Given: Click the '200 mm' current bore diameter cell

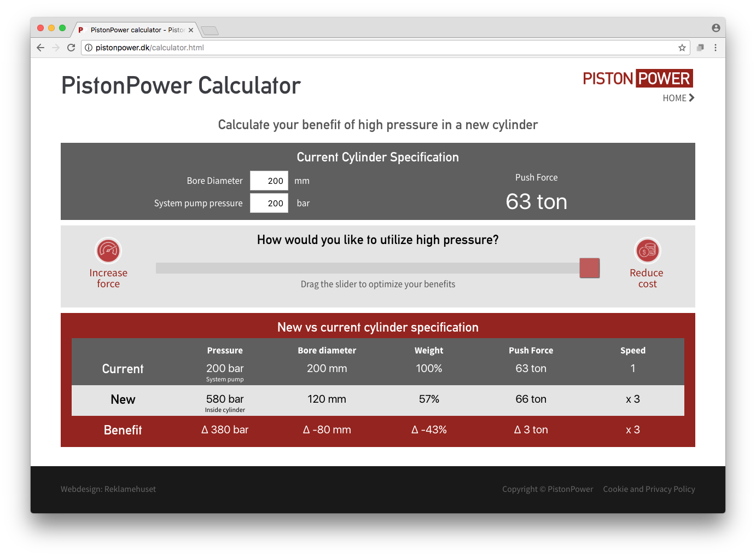Looking at the screenshot, I should [327, 368].
